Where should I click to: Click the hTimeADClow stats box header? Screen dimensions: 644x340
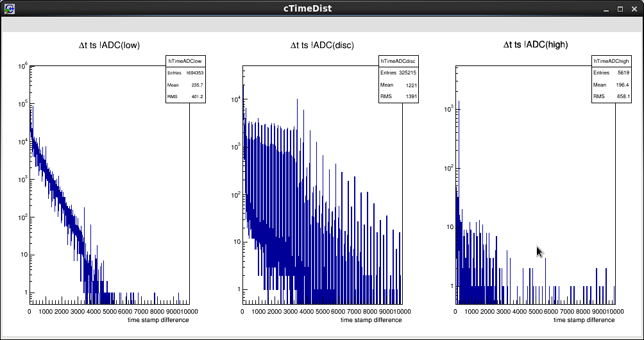coord(185,61)
